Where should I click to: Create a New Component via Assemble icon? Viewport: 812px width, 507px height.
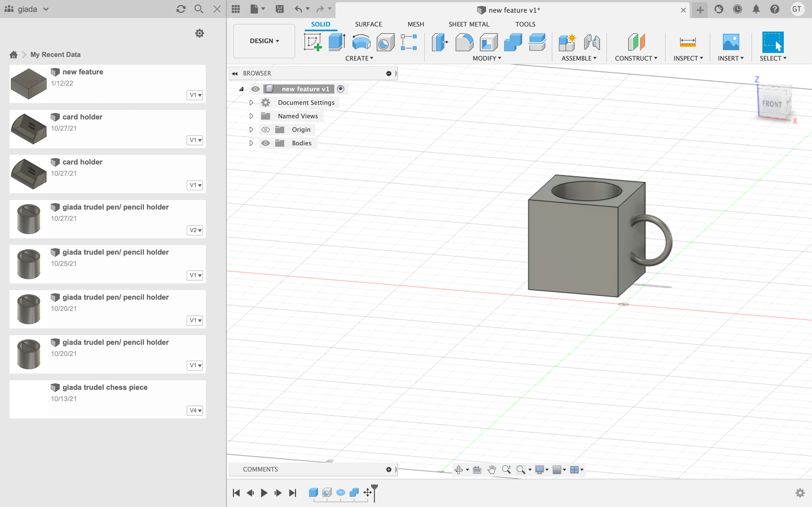click(x=568, y=42)
